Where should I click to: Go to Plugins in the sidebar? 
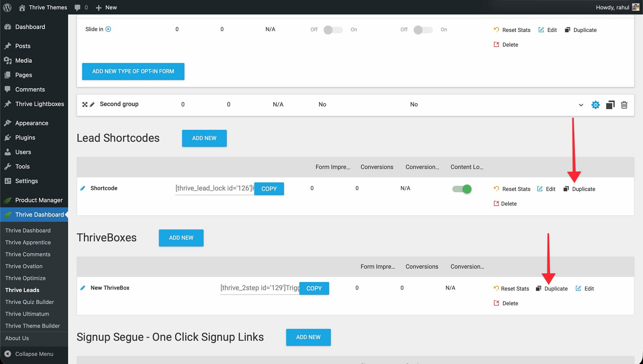[25, 138]
